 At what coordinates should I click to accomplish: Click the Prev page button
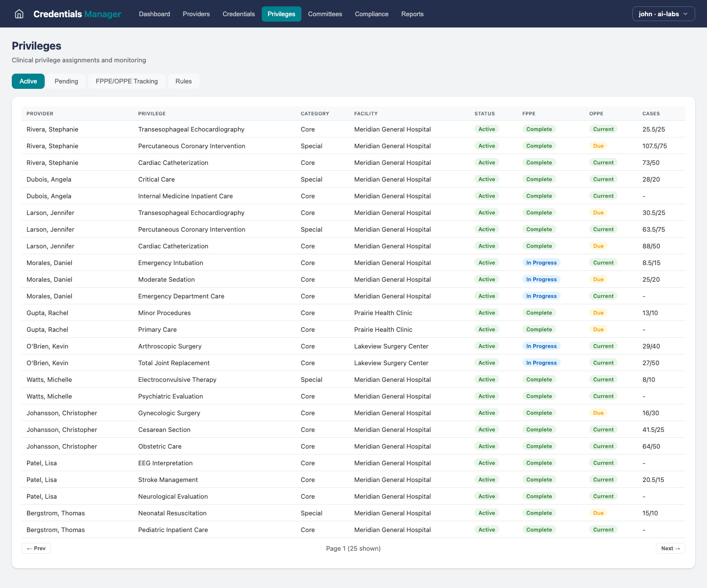pos(36,548)
